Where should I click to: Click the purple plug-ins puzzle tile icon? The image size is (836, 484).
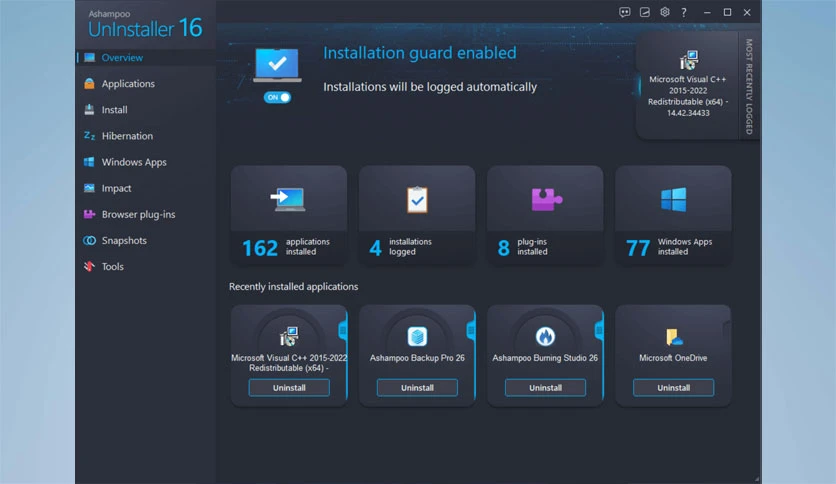coord(546,200)
